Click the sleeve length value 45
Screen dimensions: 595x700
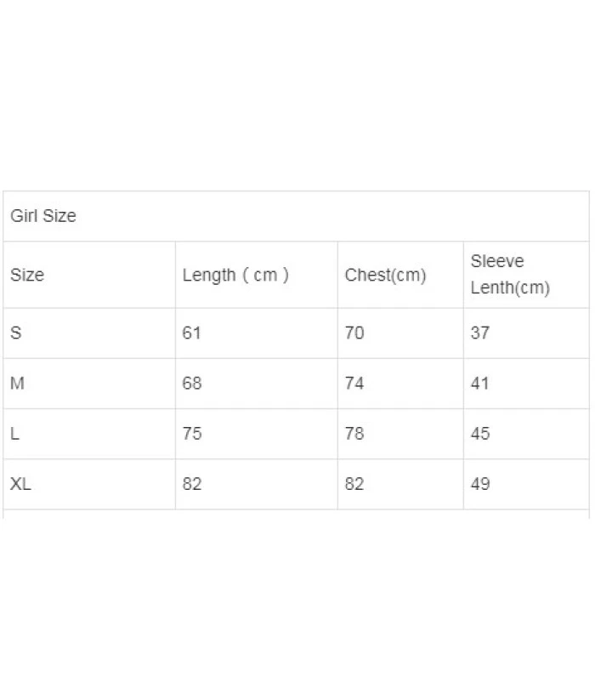coord(480,434)
